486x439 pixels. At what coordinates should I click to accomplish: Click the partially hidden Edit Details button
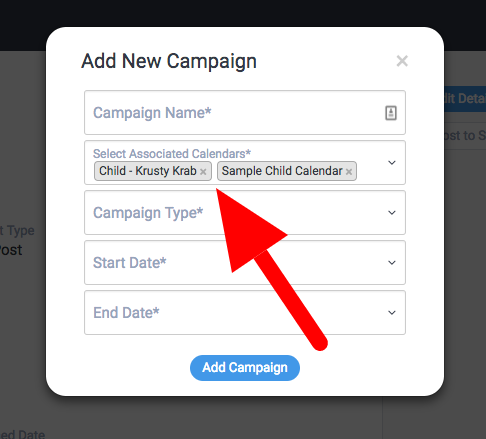click(x=465, y=99)
